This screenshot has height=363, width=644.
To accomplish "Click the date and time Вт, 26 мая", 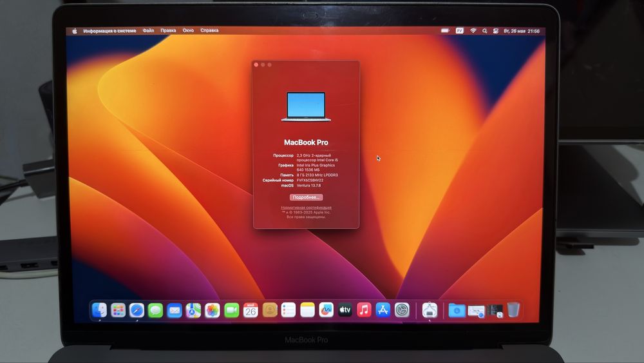I will click(521, 31).
